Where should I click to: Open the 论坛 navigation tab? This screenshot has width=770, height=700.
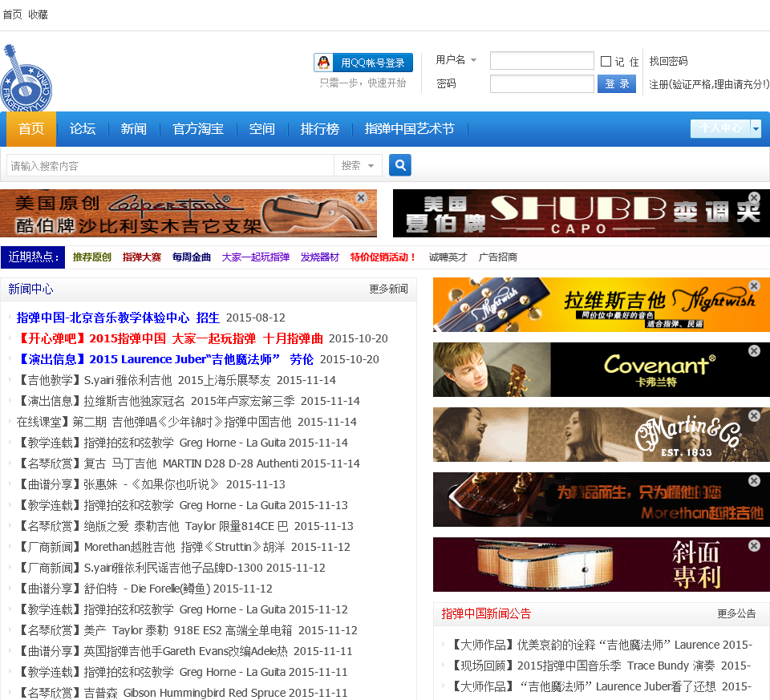(x=83, y=128)
